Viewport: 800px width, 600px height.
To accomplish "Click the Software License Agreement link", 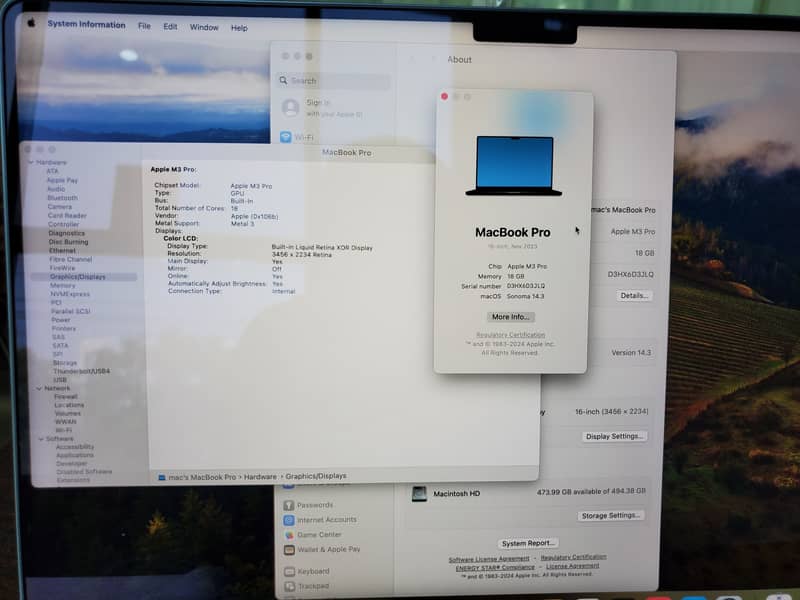I will click(x=489, y=558).
